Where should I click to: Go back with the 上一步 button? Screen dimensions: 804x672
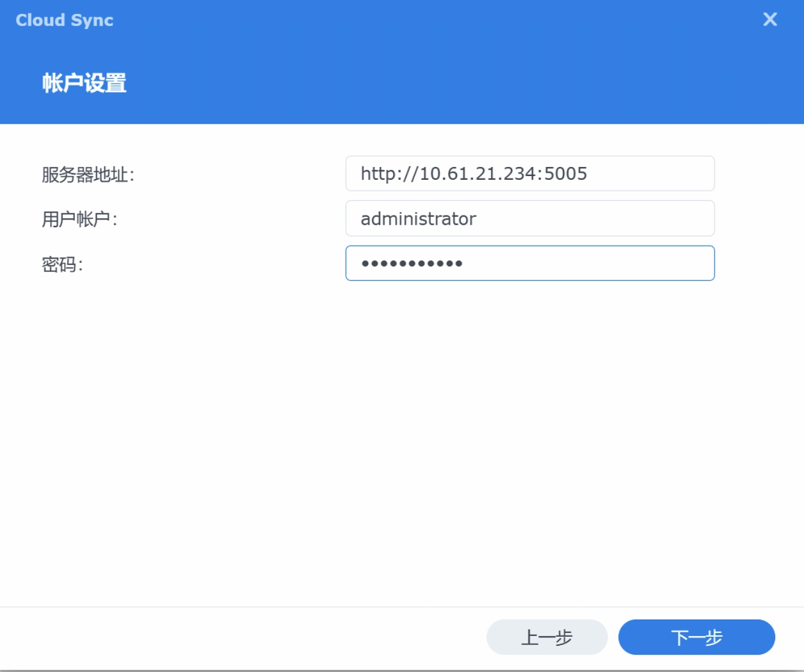(x=547, y=637)
